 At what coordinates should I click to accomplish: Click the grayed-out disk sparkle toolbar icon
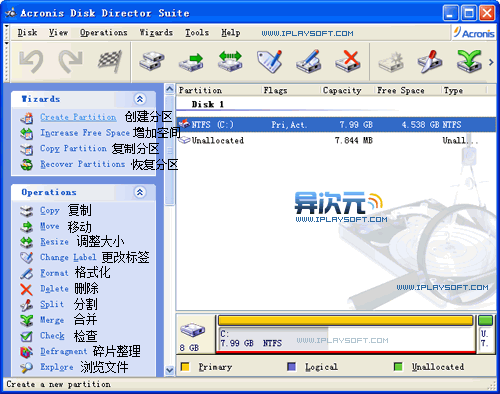click(391, 61)
